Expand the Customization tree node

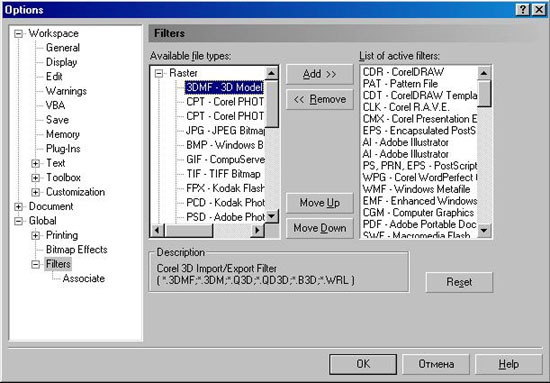coord(35,192)
